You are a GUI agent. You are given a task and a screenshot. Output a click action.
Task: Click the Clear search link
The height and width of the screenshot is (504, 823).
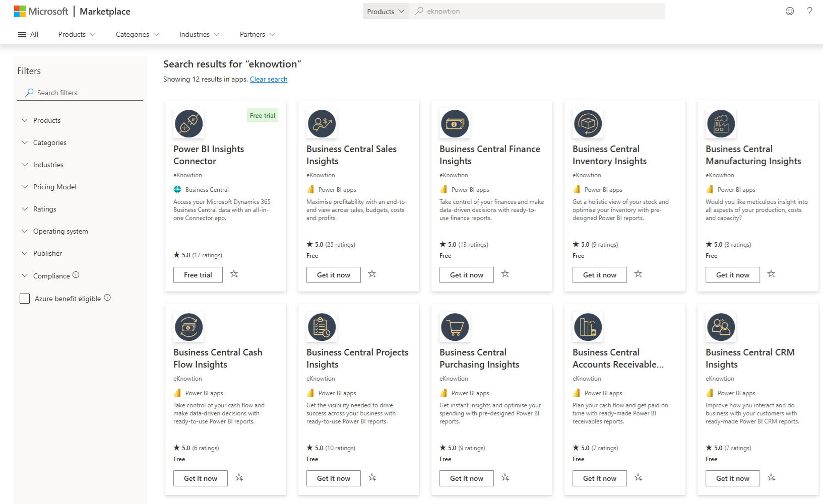[269, 79]
